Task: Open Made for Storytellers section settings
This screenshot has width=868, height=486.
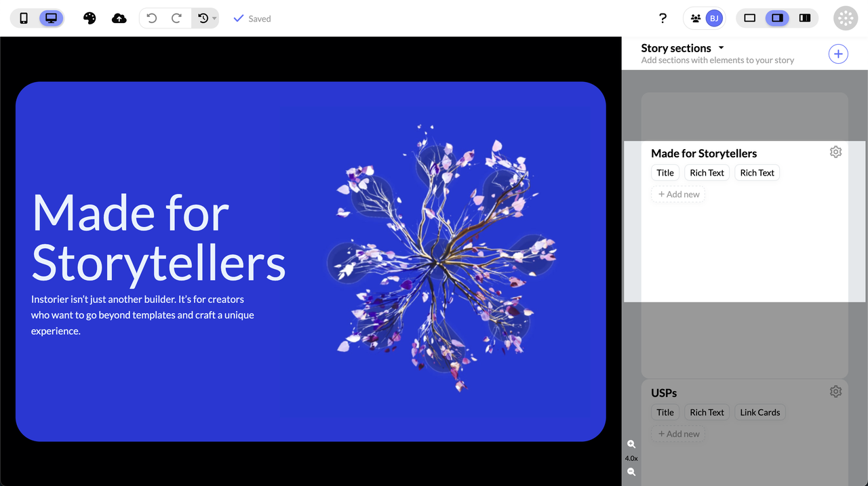Action: click(x=835, y=152)
